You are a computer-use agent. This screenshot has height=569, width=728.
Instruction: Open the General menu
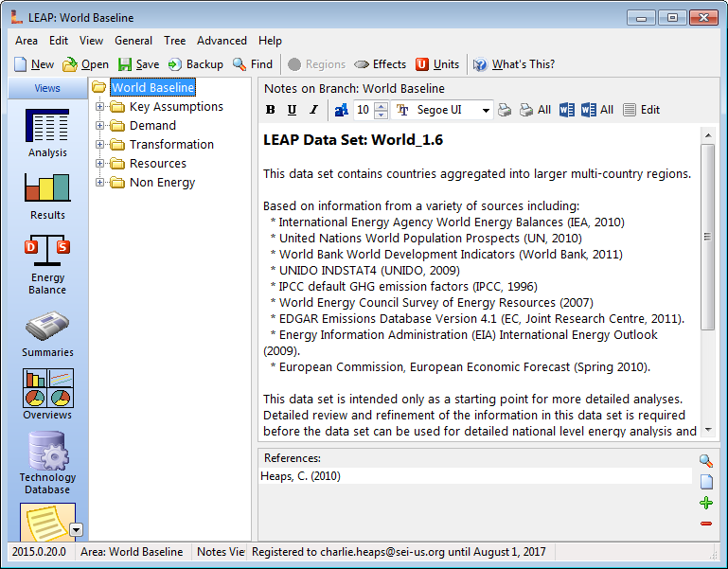[x=133, y=41]
